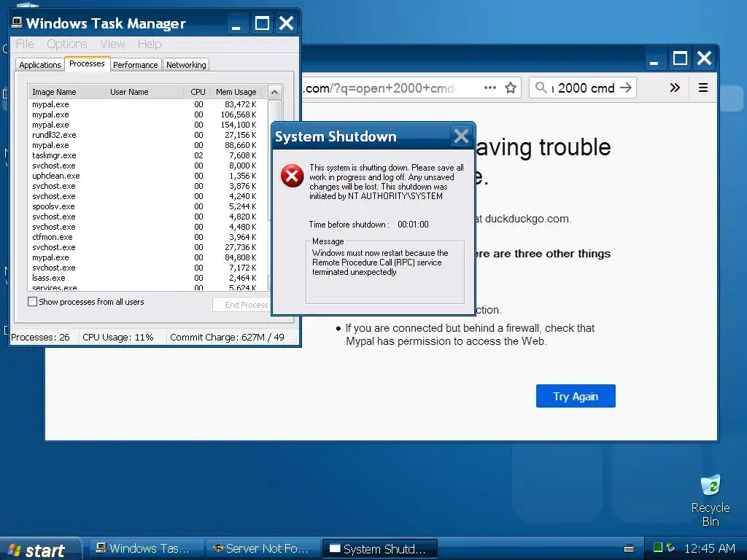The width and height of the screenshot is (747, 560).
Task: Click the network tray icon beside the clock
Action: [x=671, y=548]
